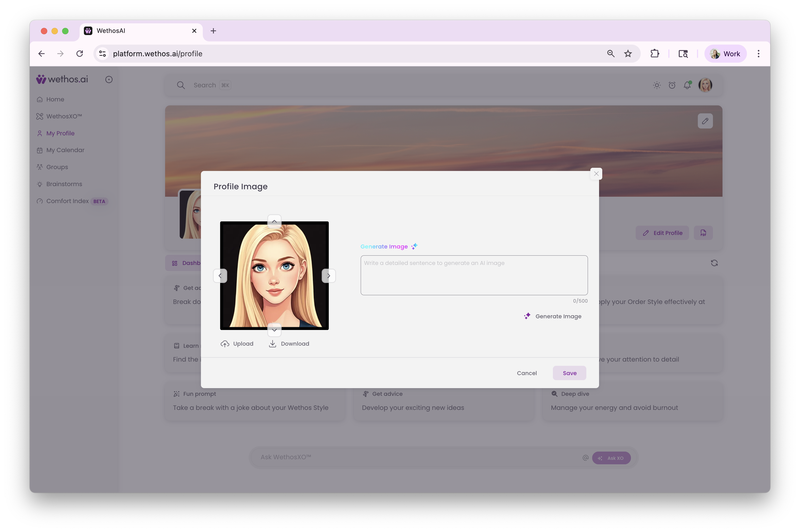
Task: Click the address bar URL
Action: [157, 54]
